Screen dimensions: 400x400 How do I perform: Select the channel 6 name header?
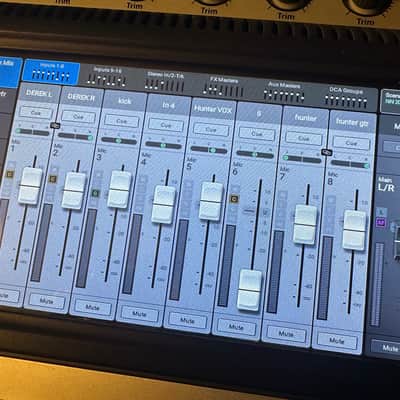[x=259, y=114]
